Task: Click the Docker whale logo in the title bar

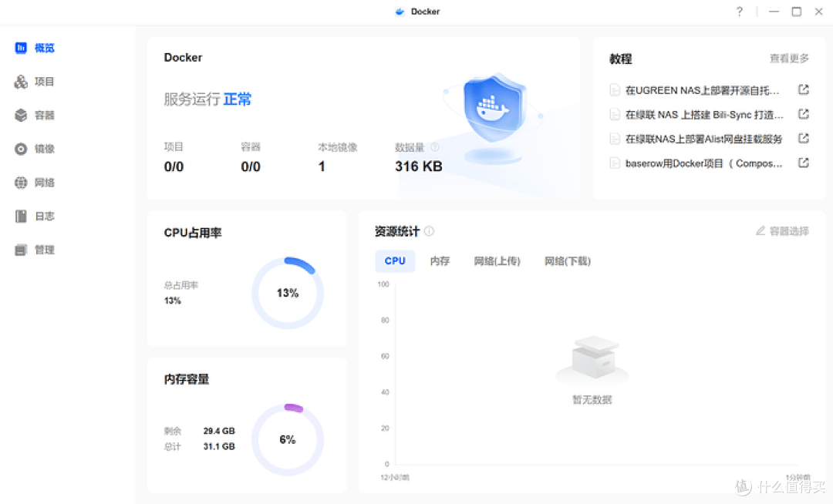Action: 399,12
